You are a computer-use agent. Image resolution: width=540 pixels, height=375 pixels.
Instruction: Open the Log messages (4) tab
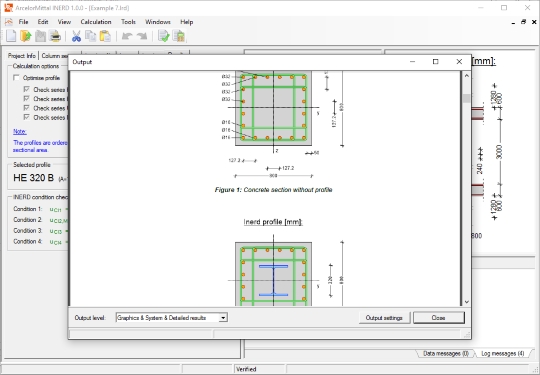pyautogui.click(x=503, y=353)
